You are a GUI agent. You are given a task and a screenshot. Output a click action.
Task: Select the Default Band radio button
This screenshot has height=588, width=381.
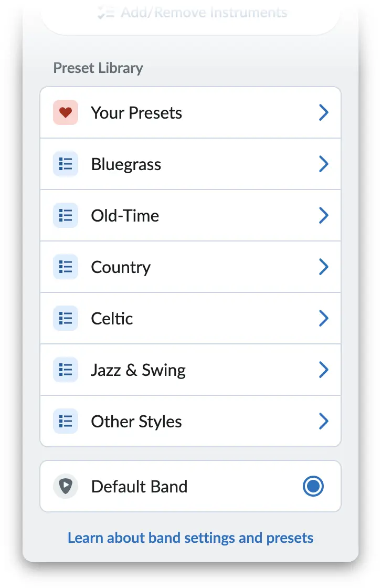[313, 487]
